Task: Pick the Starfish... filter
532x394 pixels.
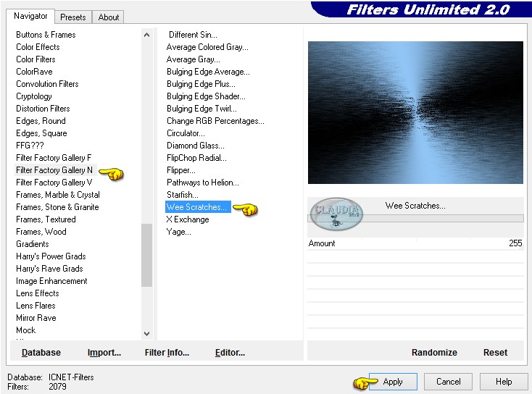Action: tap(183, 195)
